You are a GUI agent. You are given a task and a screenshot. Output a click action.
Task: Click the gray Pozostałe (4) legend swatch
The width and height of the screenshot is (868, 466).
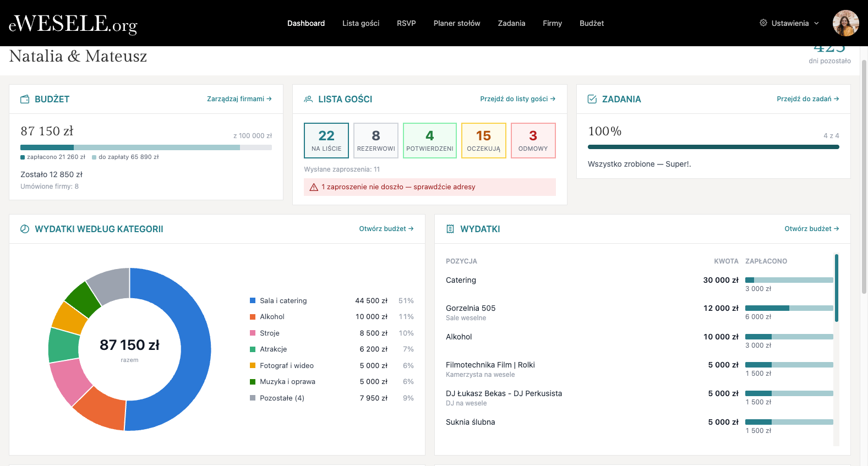[x=253, y=398]
